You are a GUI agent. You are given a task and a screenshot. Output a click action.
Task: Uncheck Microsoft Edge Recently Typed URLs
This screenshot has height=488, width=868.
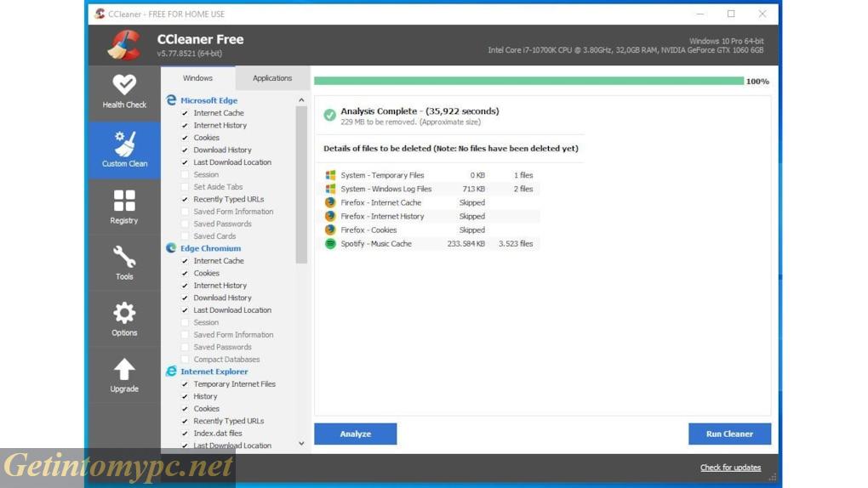pyautogui.click(x=185, y=199)
